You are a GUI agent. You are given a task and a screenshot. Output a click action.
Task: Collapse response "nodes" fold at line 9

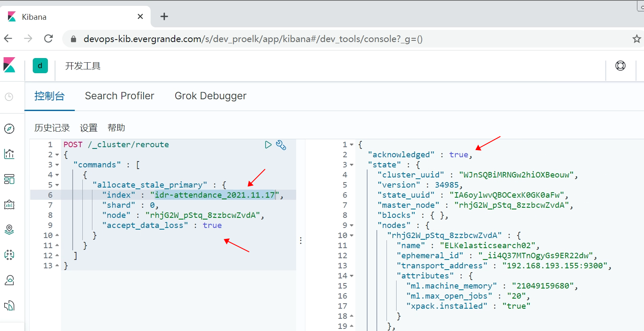352,225
